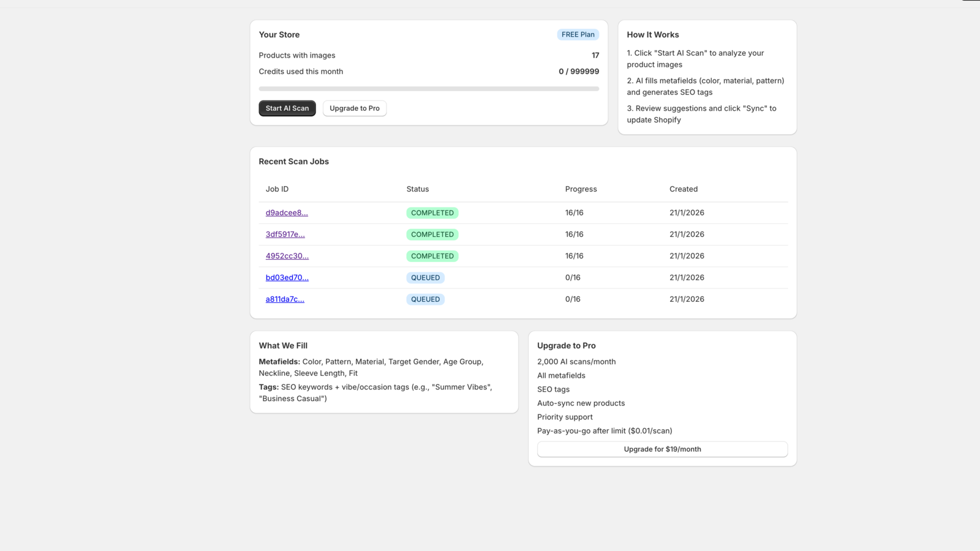Click the Status column header
The image size is (980, 551).
tap(417, 189)
